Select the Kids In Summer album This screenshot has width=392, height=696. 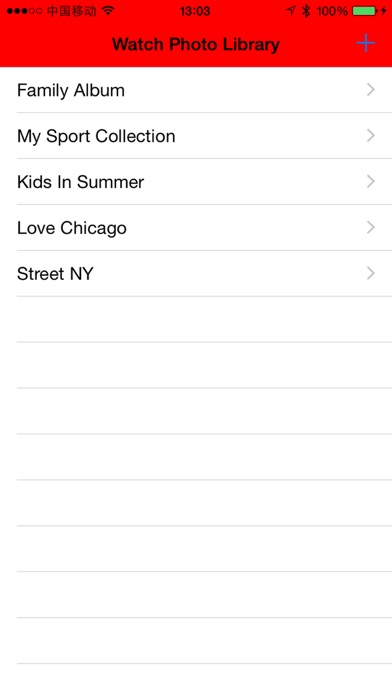click(x=196, y=182)
